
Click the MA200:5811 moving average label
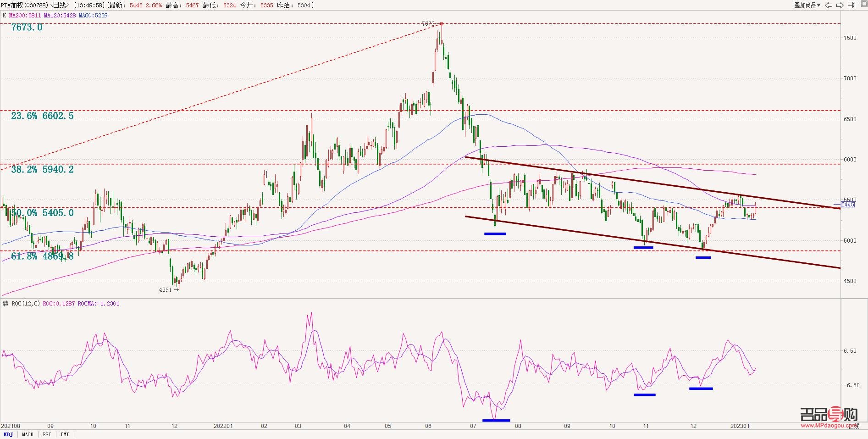(25, 16)
